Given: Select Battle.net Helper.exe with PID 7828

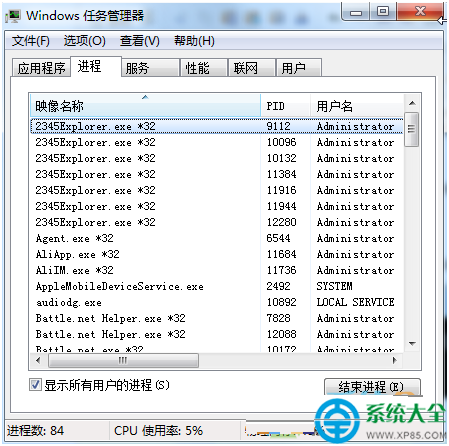Looking at the screenshot, I should click(x=217, y=318).
